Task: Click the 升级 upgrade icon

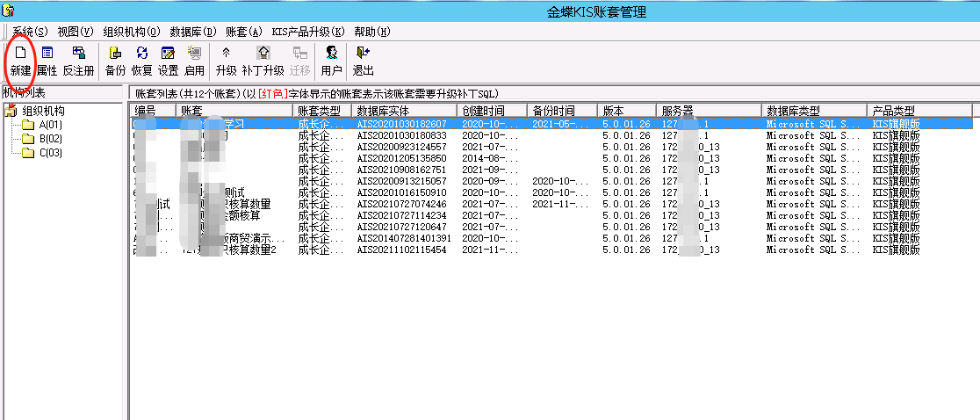Action: coord(226,53)
